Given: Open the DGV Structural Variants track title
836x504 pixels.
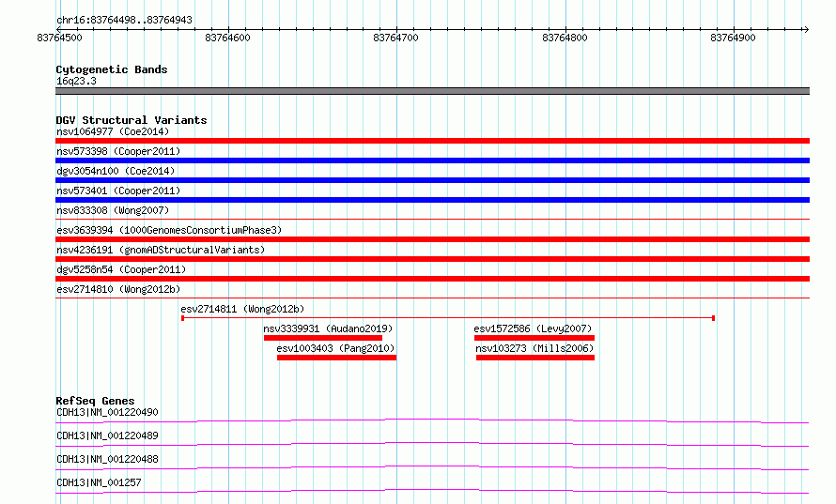Looking at the screenshot, I should click(x=132, y=120).
